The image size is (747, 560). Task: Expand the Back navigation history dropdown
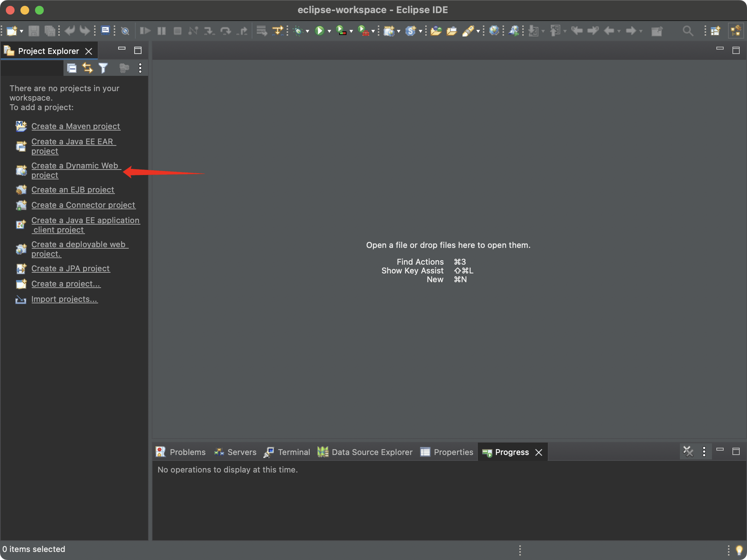[x=619, y=31]
